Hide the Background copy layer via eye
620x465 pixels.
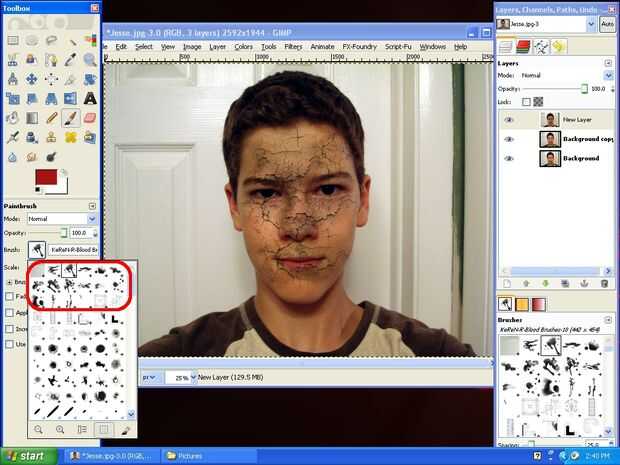coord(509,139)
